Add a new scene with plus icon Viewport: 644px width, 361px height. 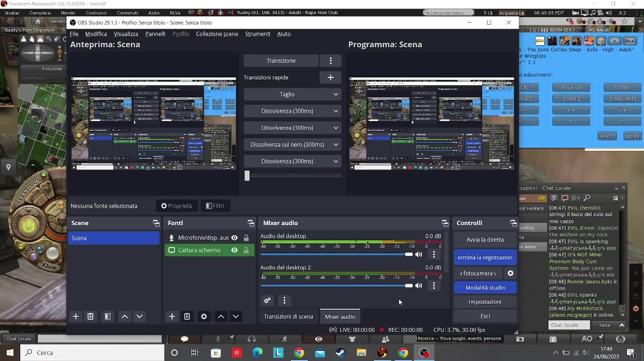coord(75,316)
